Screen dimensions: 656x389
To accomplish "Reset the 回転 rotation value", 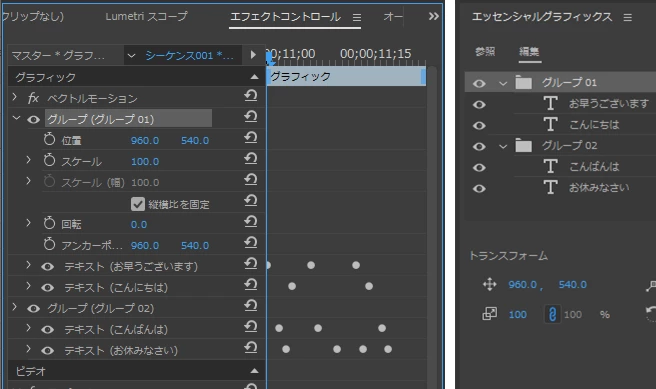I will [251, 221].
